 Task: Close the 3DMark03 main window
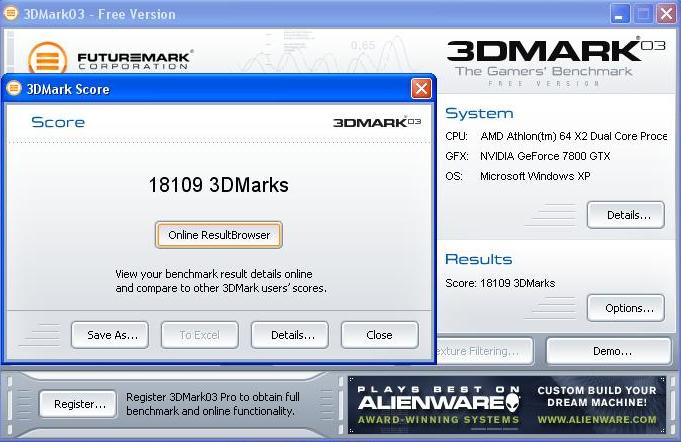pyautogui.click(x=666, y=14)
